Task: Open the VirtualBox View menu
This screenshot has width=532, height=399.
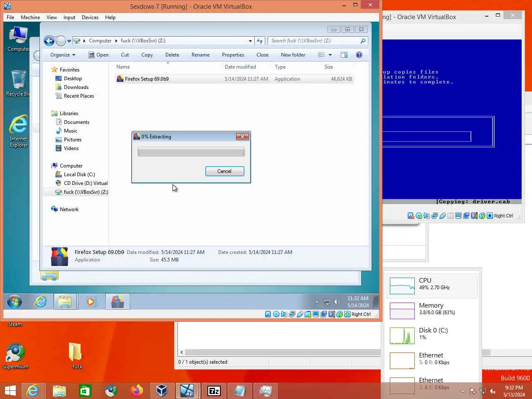Action: [x=52, y=17]
